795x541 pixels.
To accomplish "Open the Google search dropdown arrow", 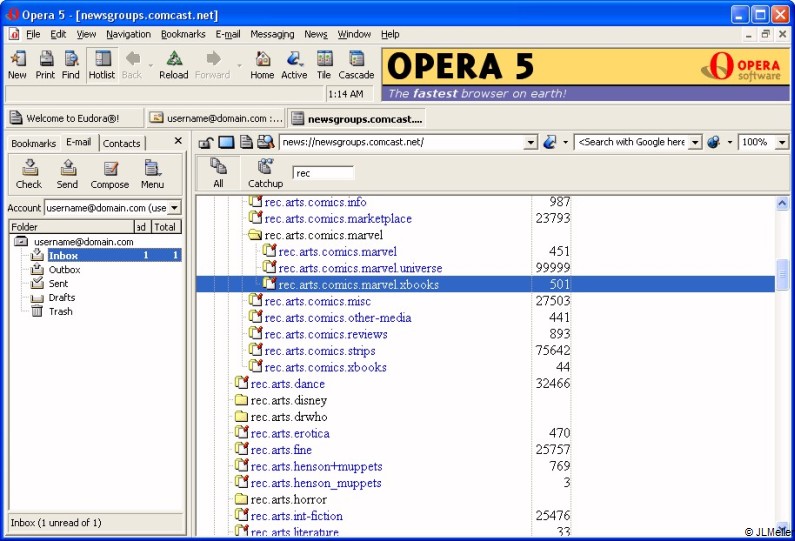I will (696, 142).
